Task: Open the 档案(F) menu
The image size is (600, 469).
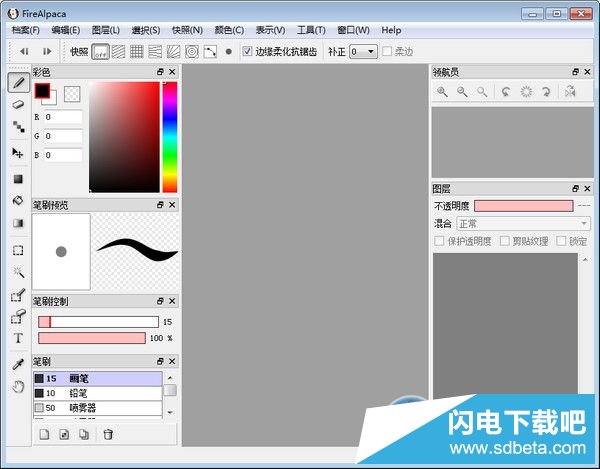Action: coord(26,30)
